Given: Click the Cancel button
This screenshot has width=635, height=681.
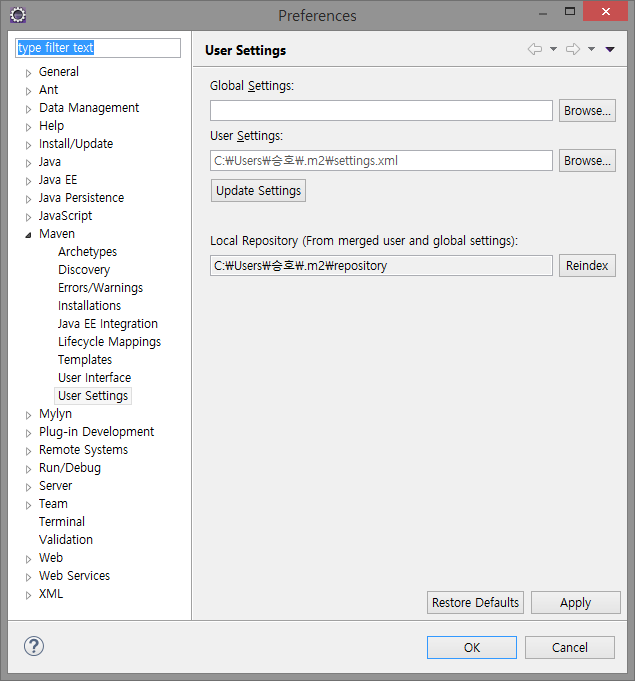Looking at the screenshot, I should pyautogui.click(x=570, y=648).
